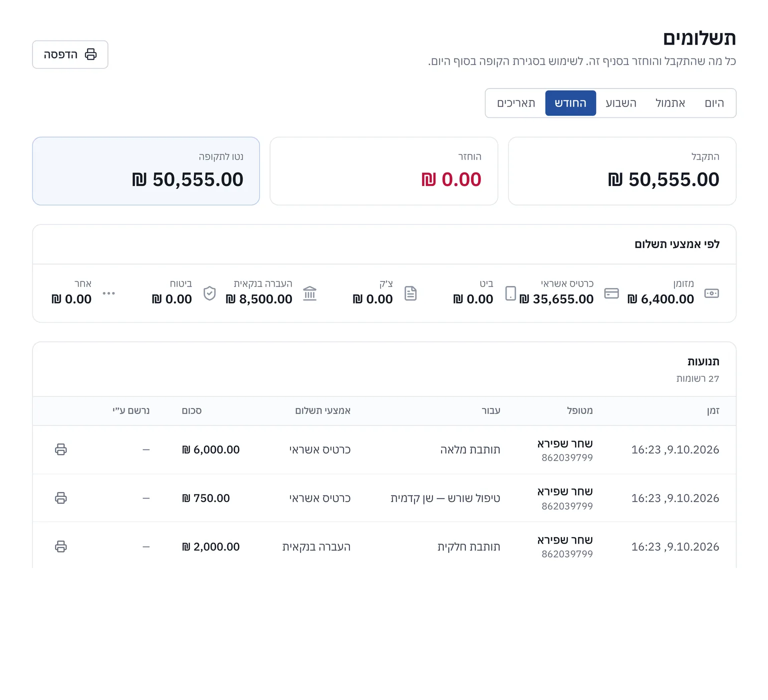Screen dimensions: 768x700
Task: Click the מטופל column header
Action: (x=580, y=410)
